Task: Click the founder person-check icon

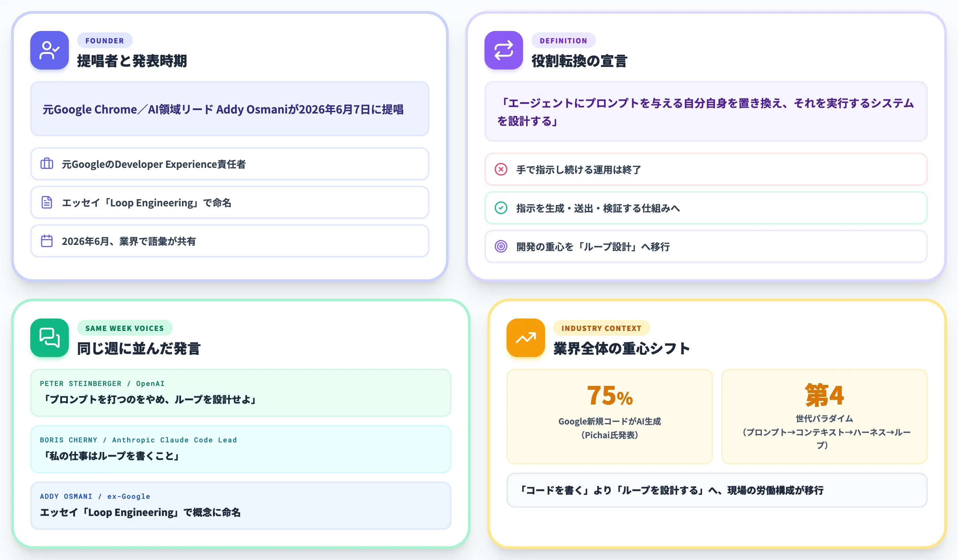Action: point(50,50)
